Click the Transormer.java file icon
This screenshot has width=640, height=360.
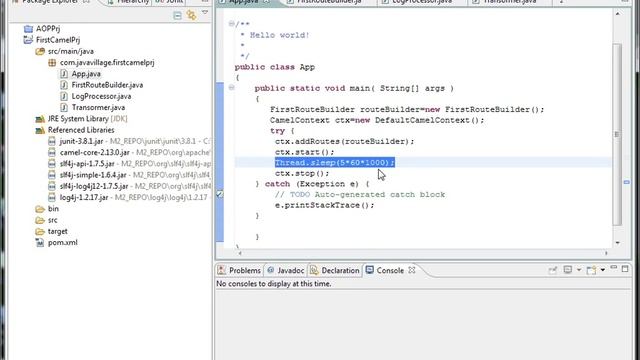pos(64,107)
